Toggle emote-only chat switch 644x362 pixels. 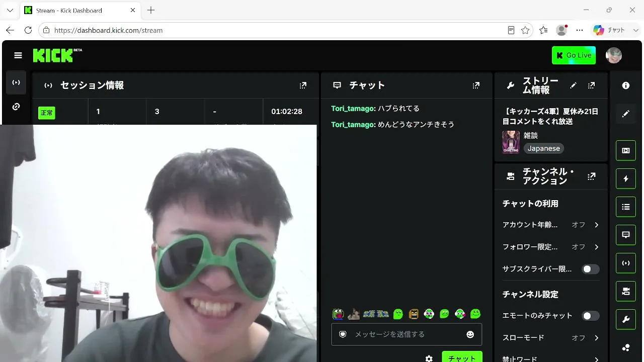point(591,316)
